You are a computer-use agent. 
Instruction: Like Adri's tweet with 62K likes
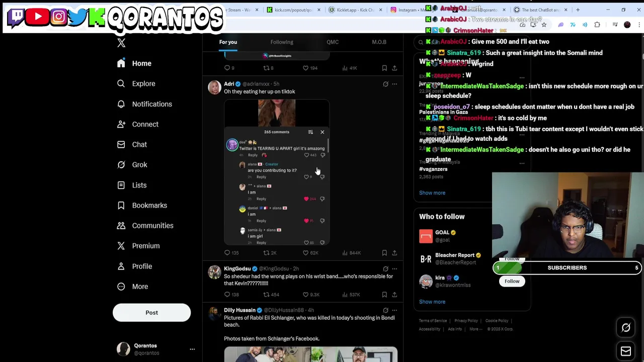(x=310, y=253)
